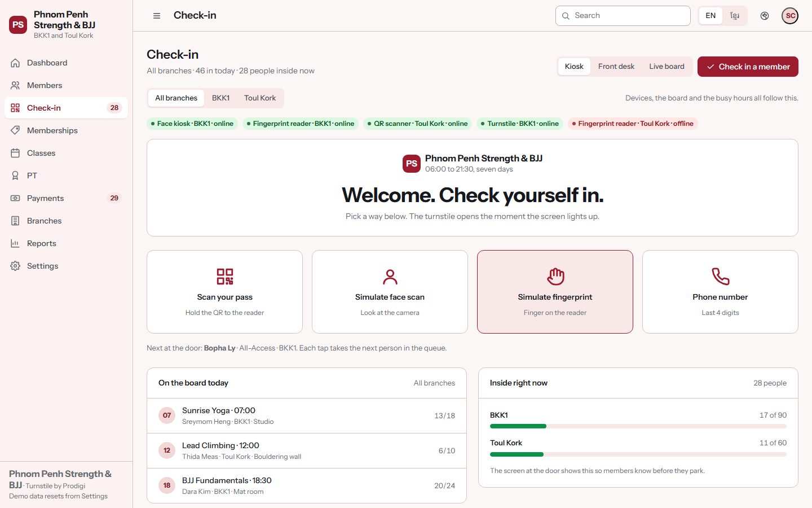The width and height of the screenshot is (812, 508).
Task: Switch language to EN
Action: coord(710,16)
